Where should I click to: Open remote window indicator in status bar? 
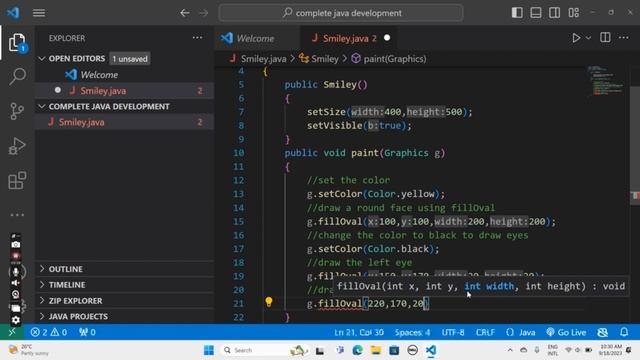[x=12, y=332]
